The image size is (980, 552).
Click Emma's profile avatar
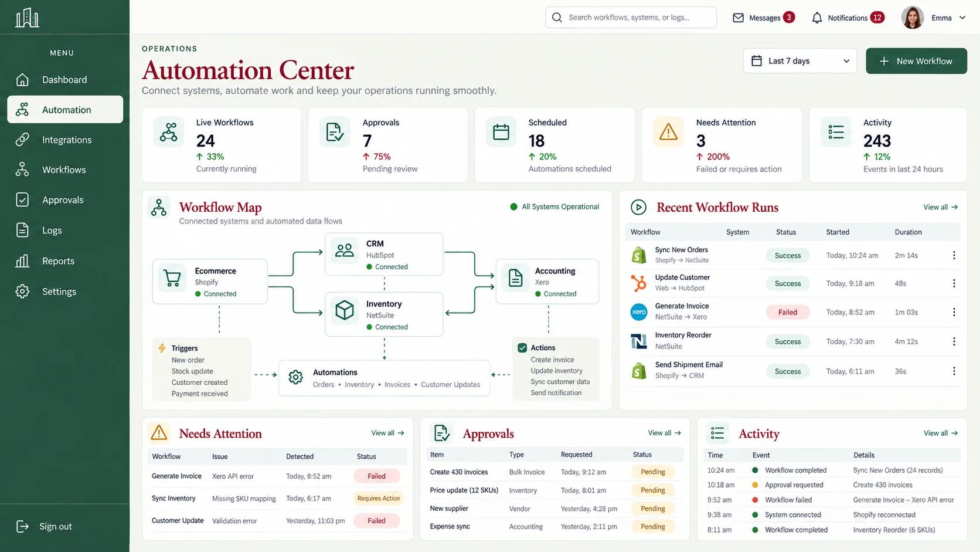click(912, 18)
